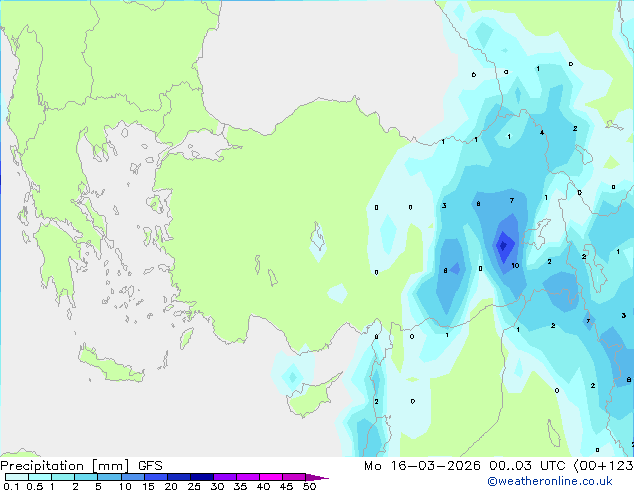The image size is (634, 490).
Task: Click the legend value '0.1'
Action: [x=11, y=486]
